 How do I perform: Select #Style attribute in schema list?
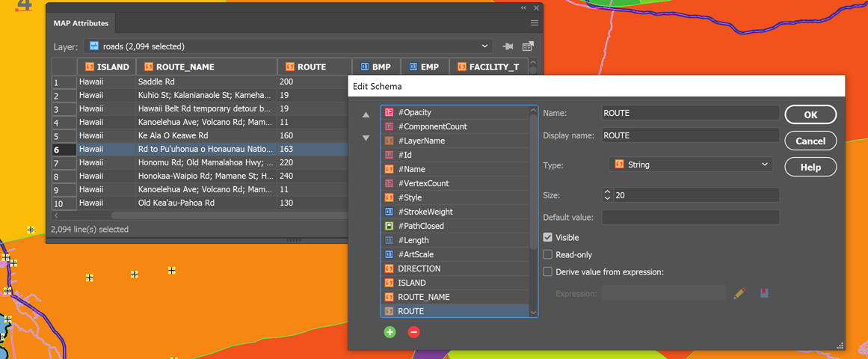click(x=455, y=197)
